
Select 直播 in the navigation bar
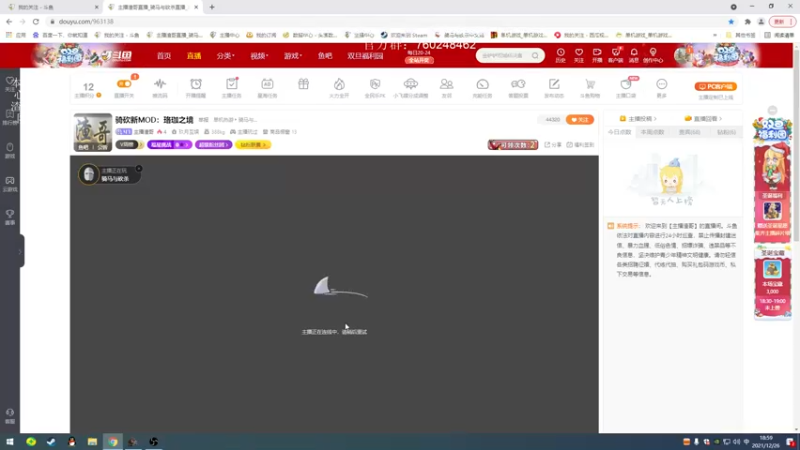194,56
